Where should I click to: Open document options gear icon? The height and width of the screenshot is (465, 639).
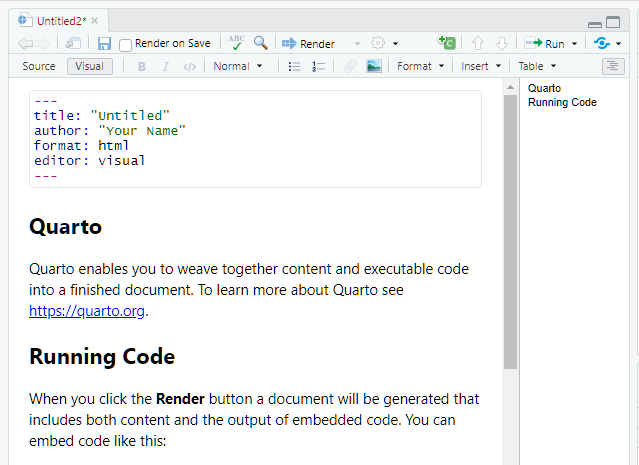(x=378, y=43)
